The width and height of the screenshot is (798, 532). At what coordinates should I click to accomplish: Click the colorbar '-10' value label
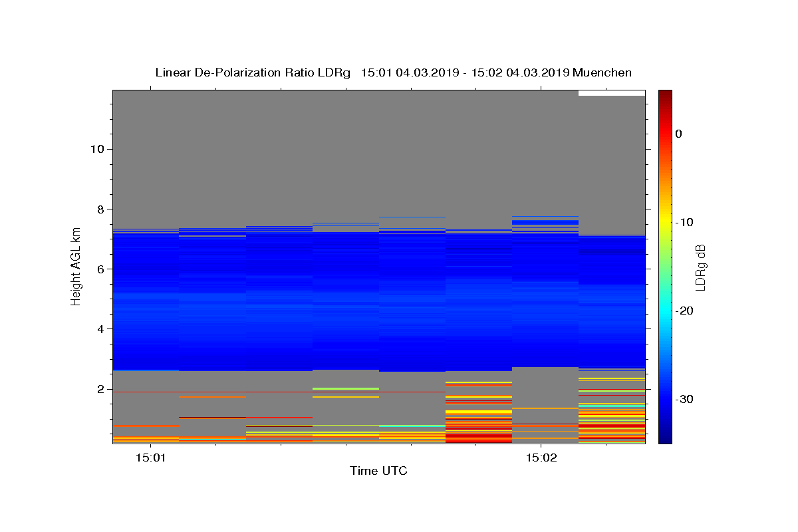(685, 222)
